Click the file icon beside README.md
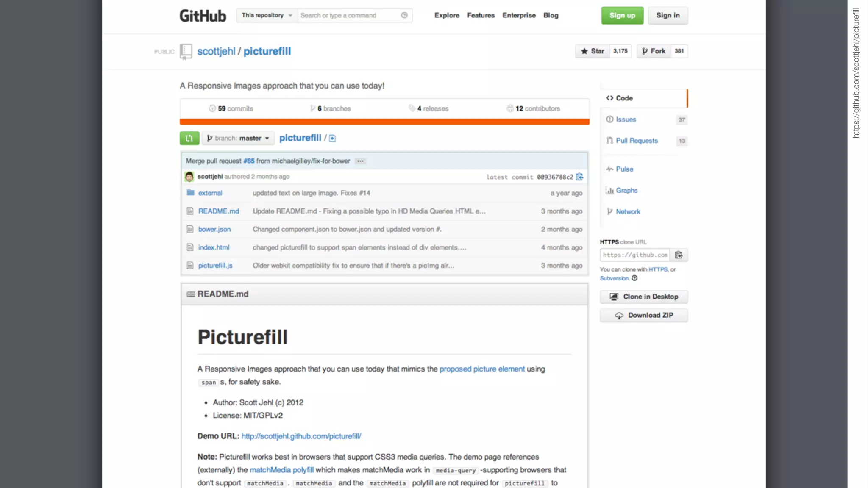This screenshot has height=488, width=868. pyautogui.click(x=190, y=211)
